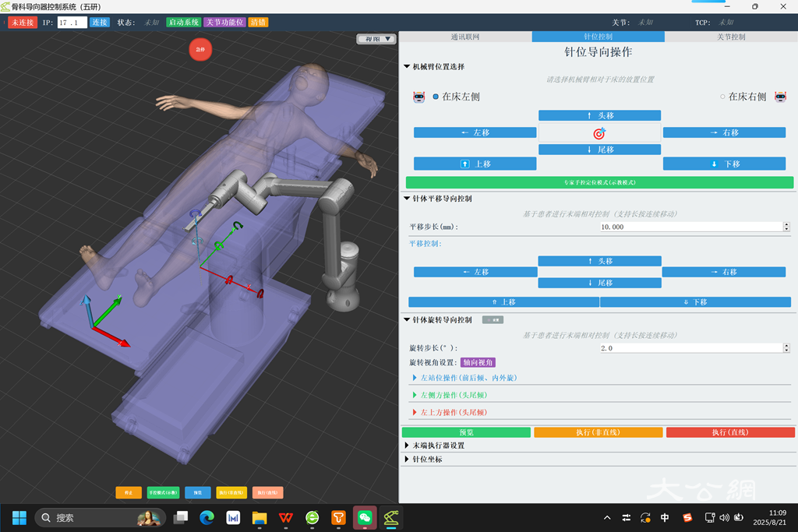This screenshot has width=798, height=532.
Task: Click the green 专家手控定位模式 button
Action: point(599,182)
